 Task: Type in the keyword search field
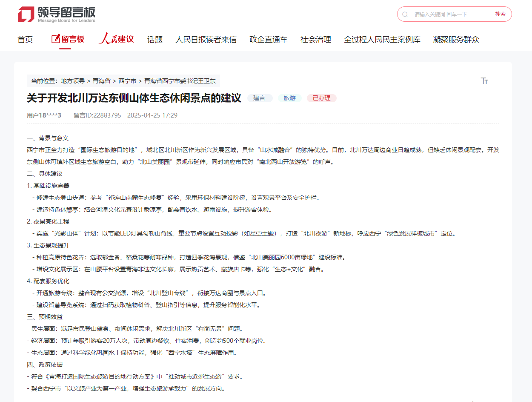coord(451,14)
